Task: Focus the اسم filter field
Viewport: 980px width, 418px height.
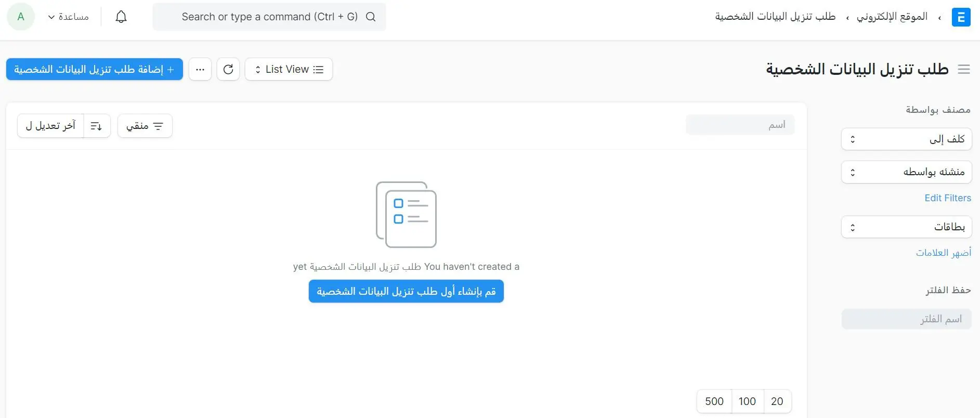Action: click(x=740, y=125)
